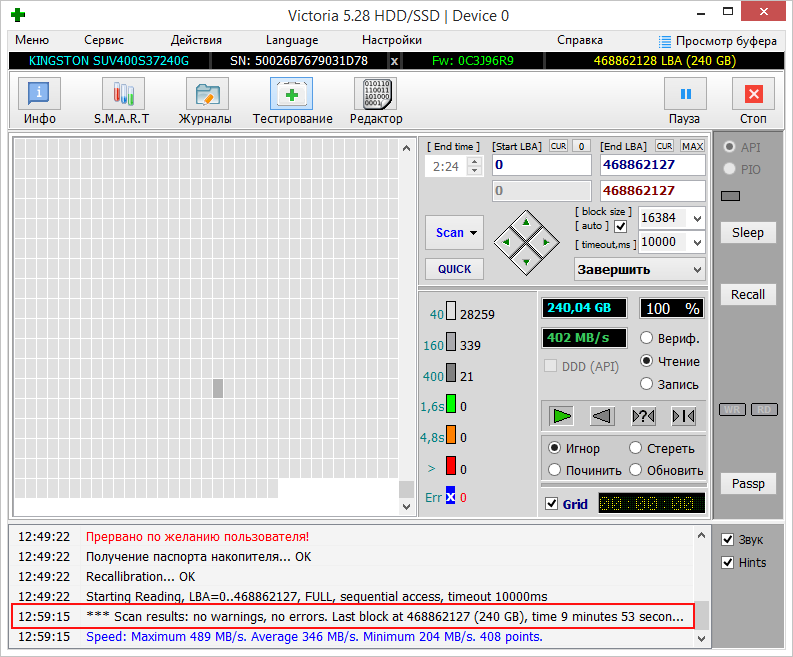Screen dimensions: 793x657
Task: Click the reverse scan arrow button
Action: (602, 416)
